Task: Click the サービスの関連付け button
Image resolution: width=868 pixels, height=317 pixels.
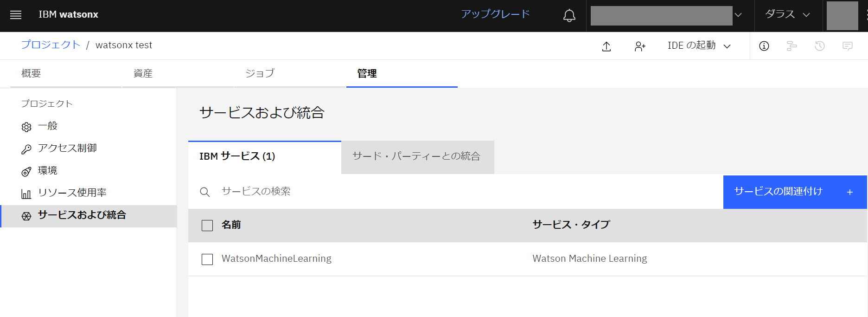Action: pos(794,192)
